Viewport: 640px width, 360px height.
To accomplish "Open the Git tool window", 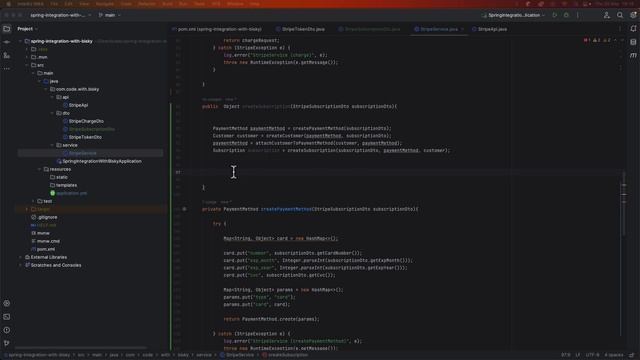I will 7,343.
